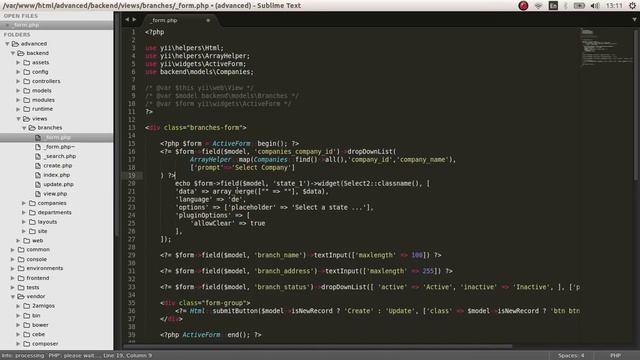The width and height of the screenshot is (640, 360).
Task: Place cursor on line number 29
Action: tap(131, 255)
